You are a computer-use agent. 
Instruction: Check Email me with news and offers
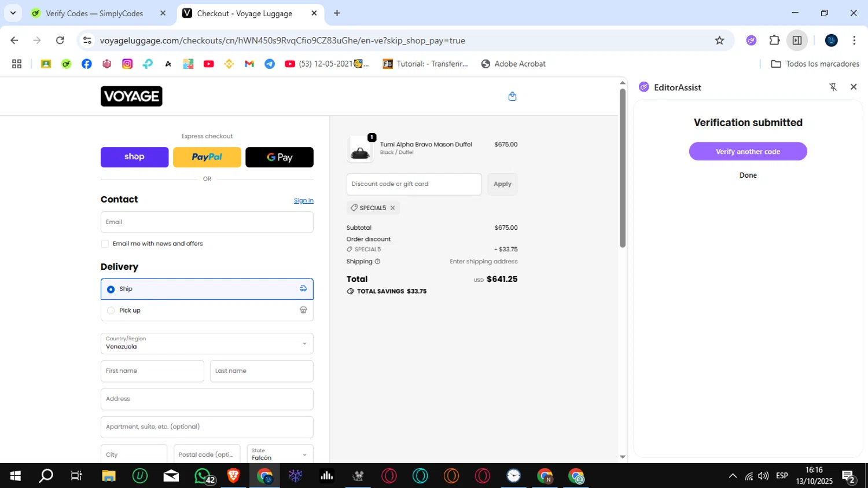[105, 244]
